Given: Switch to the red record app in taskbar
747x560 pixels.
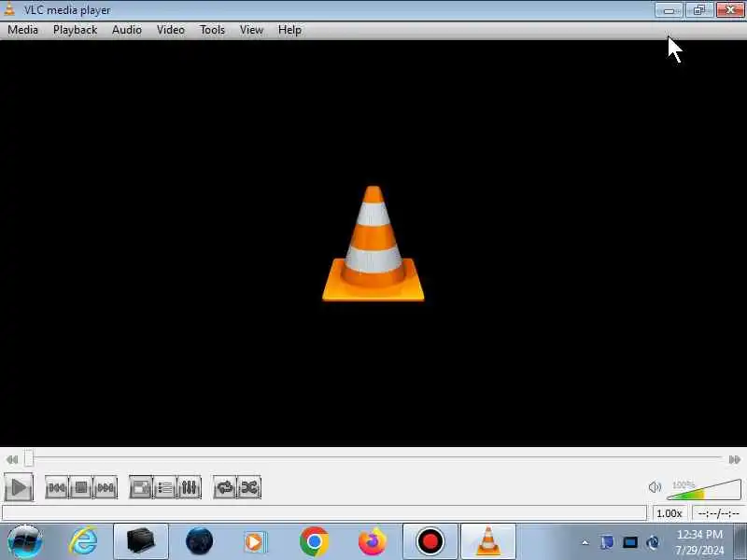Looking at the screenshot, I should click(x=430, y=541).
